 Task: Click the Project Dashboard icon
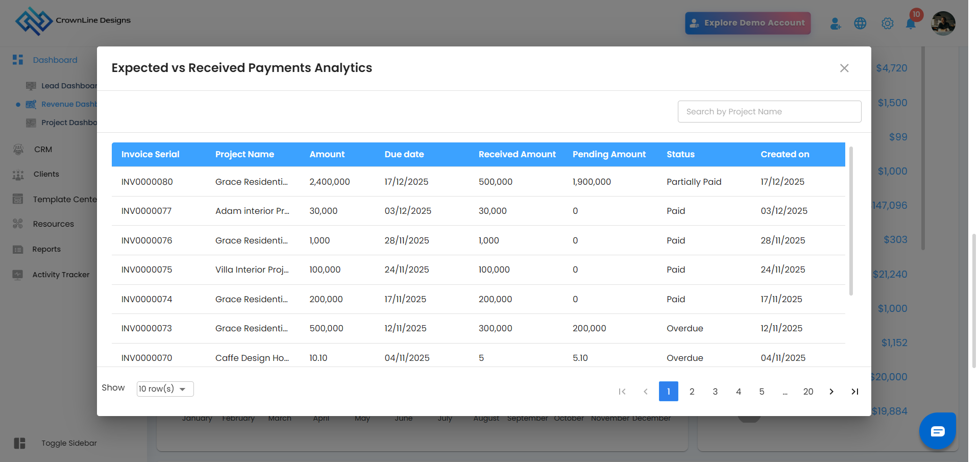pos(31,123)
